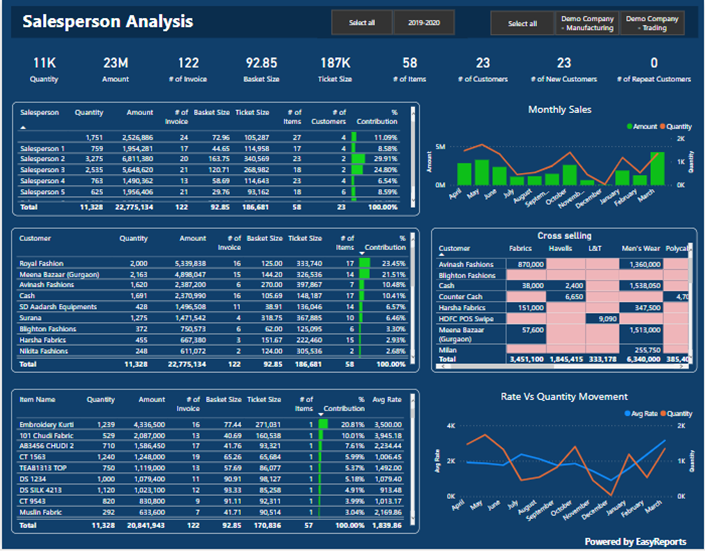Click Fabrics column header in Cross selling
Viewport: 705px width, 551px height.
tap(520, 248)
